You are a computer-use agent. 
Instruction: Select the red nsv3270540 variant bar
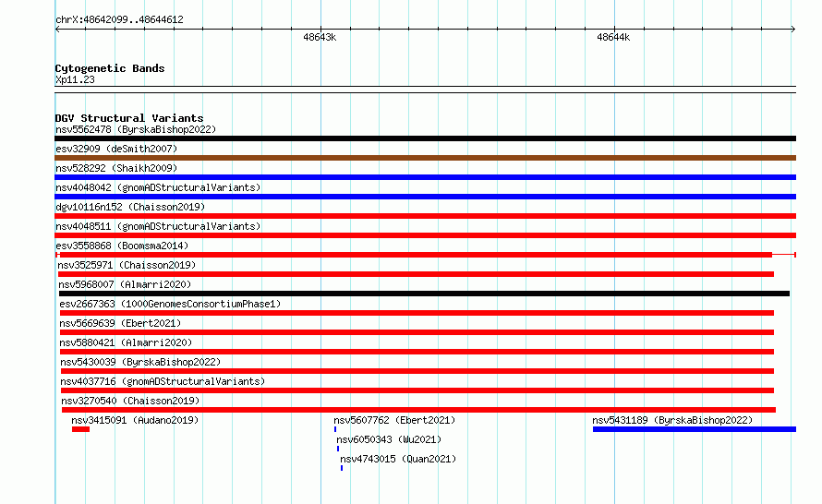[x=419, y=410]
